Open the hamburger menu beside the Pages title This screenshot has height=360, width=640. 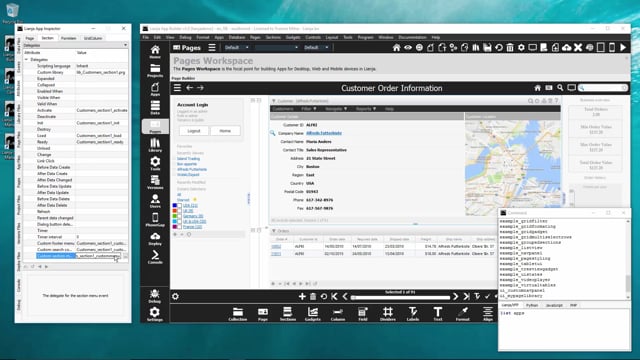coord(212,48)
